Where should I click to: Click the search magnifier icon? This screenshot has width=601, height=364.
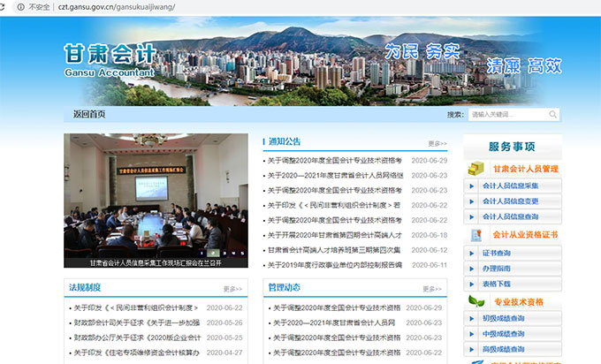[x=553, y=114]
